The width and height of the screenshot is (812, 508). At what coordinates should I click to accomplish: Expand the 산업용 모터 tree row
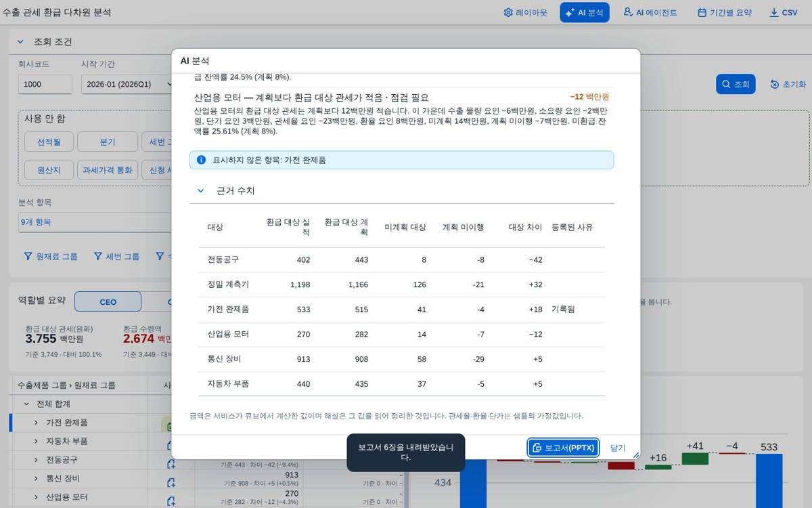point(36,496)
